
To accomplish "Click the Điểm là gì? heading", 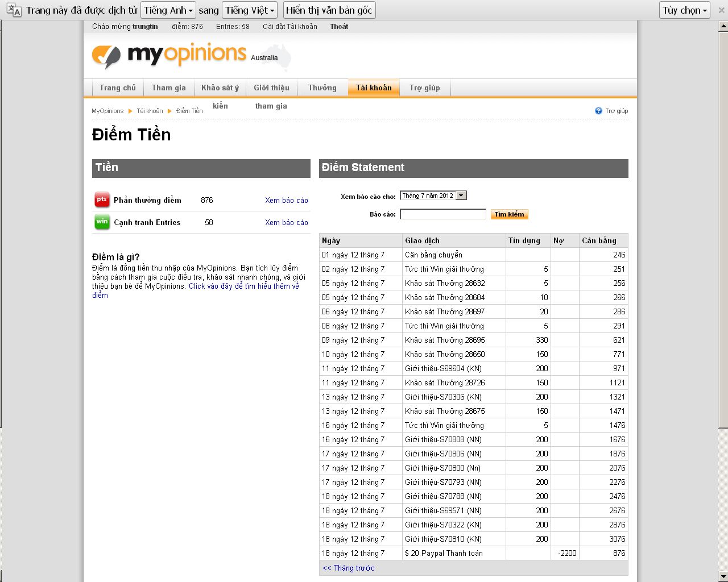I will [116, 257].
